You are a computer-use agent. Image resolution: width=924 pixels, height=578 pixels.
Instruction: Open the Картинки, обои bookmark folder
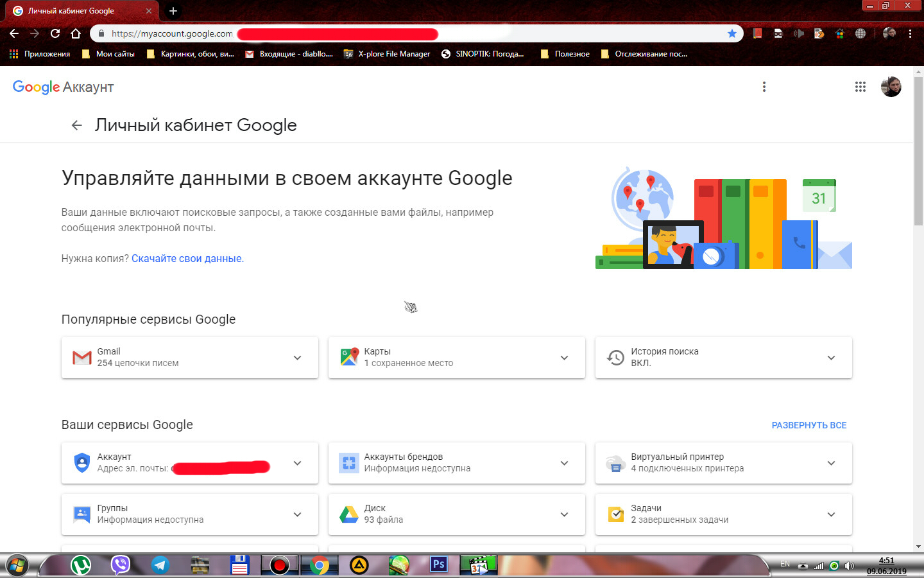point(191,54)
